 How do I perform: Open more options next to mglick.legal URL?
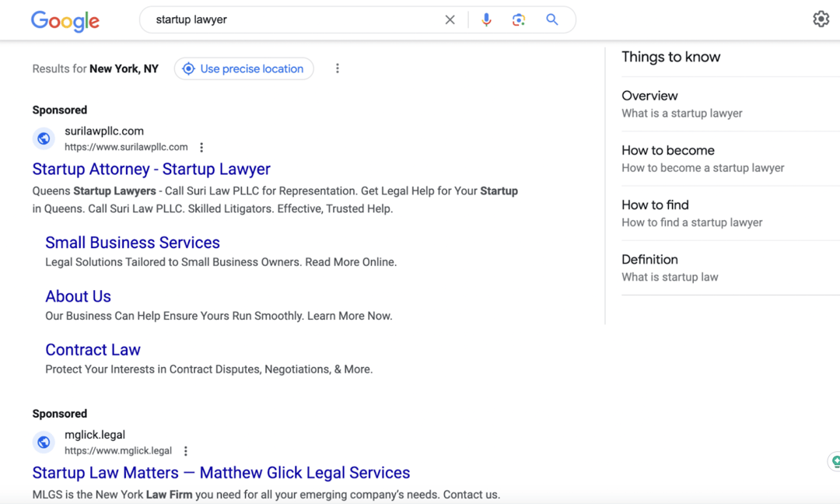coord(186,451)
